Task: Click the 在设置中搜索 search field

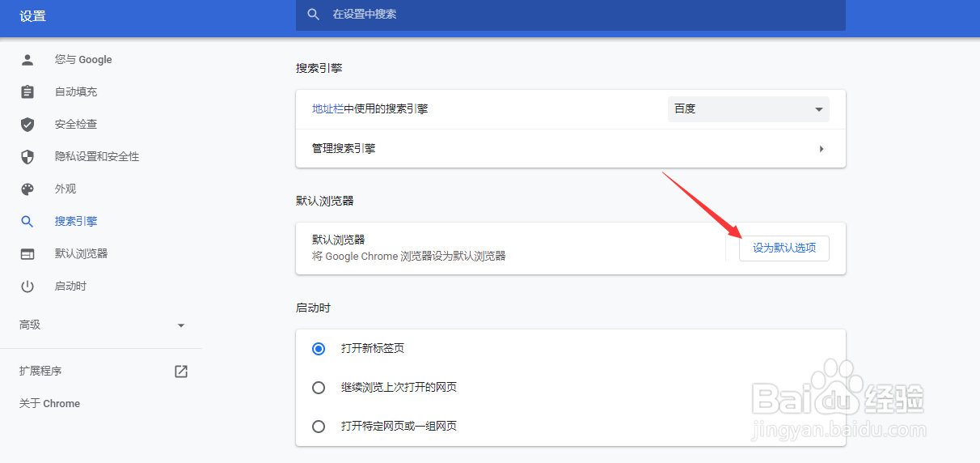Action: 571,15
